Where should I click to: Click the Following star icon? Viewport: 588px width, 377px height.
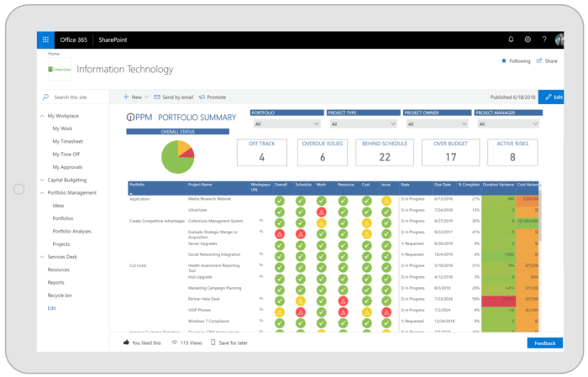click(504, 60)
